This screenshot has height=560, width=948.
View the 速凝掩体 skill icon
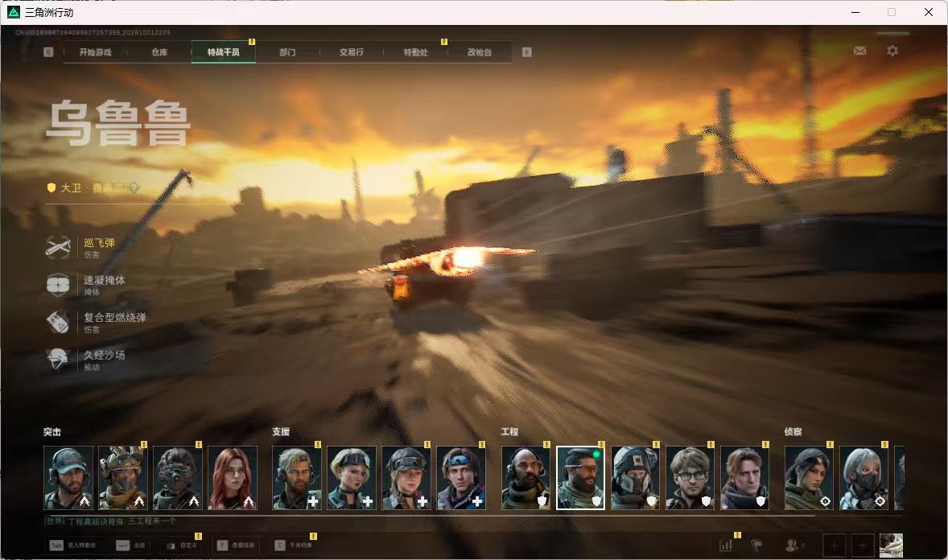(59, 285)
